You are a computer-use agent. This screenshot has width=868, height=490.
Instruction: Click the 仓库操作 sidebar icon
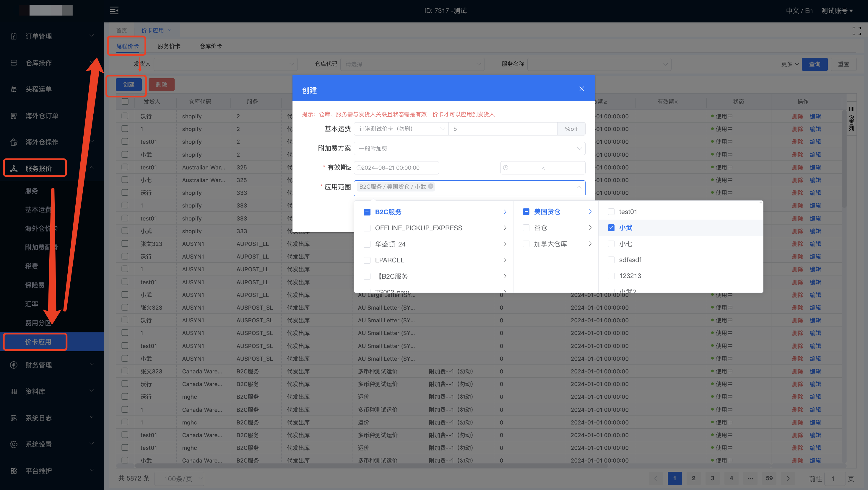point(14,63)
